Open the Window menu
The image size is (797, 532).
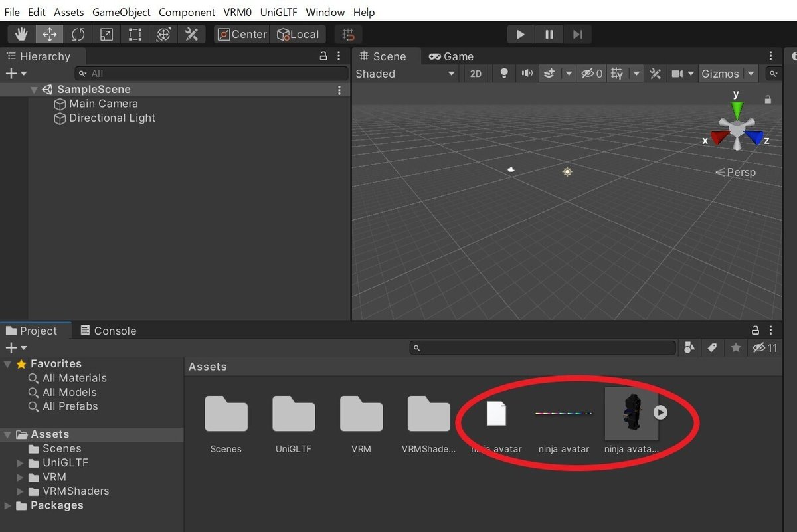tap(325, 12)
